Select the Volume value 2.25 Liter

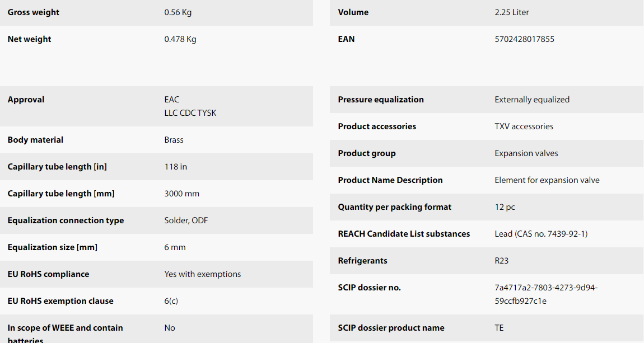(x=512, y=12)
